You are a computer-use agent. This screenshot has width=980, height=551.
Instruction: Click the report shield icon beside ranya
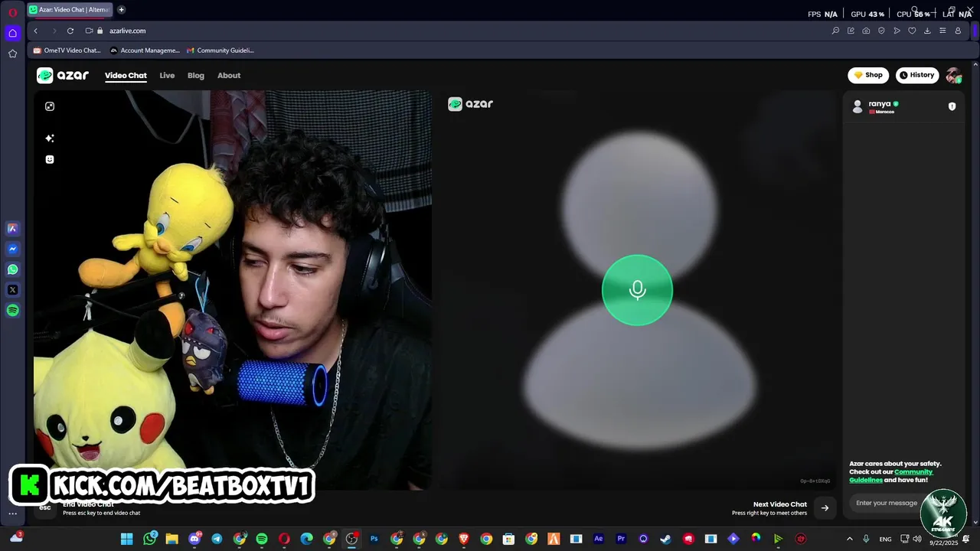pos(952,106)
